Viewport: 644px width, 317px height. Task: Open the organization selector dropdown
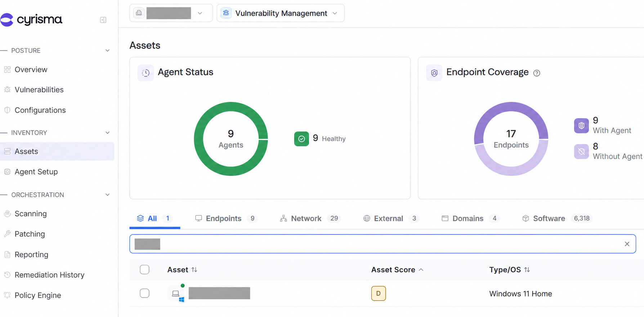[x=171, y=13]
